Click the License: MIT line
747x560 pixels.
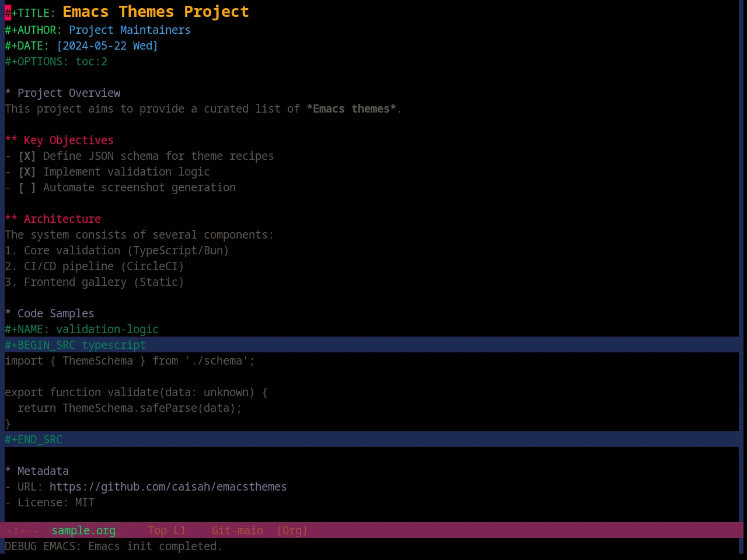tap(50, 502)
